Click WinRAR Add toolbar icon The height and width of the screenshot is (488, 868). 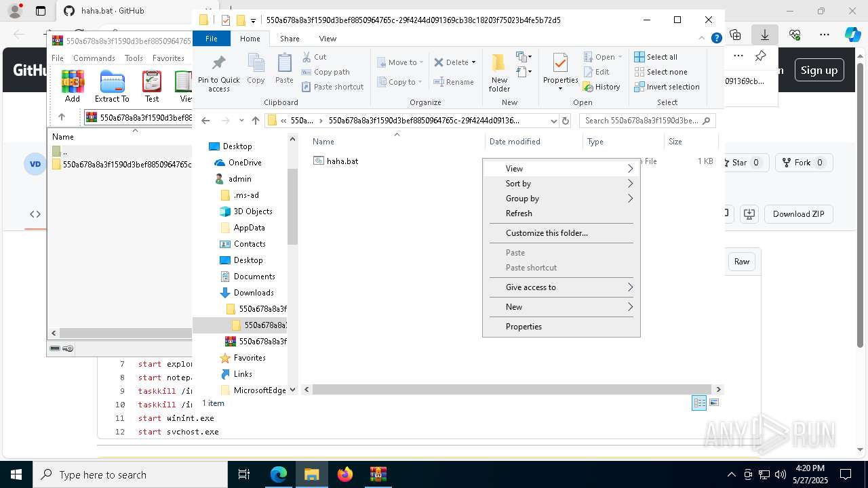(x=73, y=86)
